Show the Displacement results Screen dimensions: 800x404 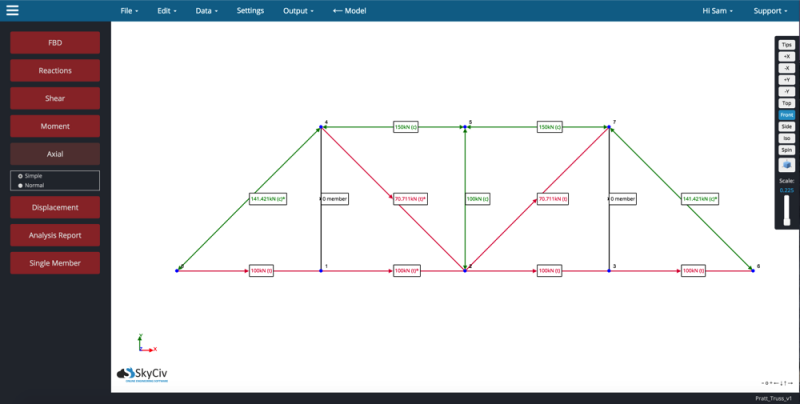[55, 208]
